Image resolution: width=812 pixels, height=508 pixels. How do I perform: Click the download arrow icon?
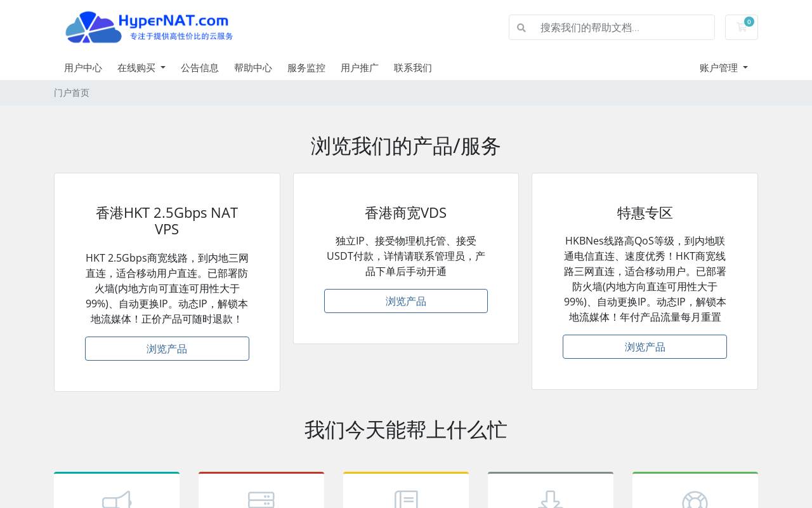pos(551,499)
